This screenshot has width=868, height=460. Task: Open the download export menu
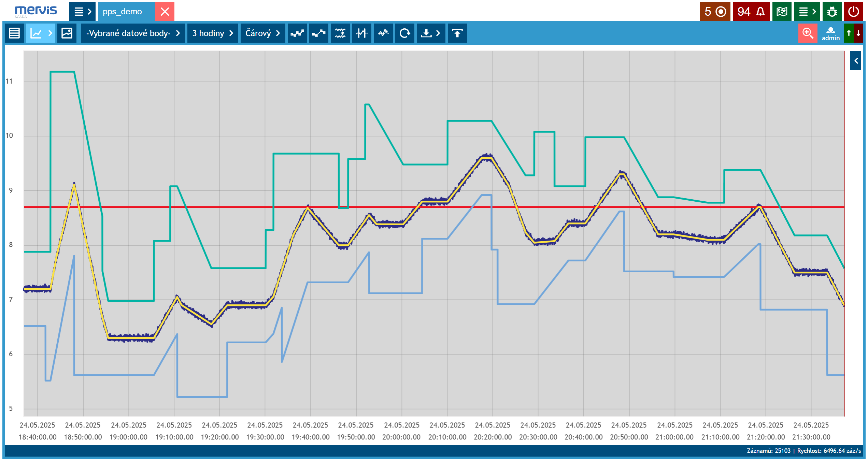[x=430, y=33]
